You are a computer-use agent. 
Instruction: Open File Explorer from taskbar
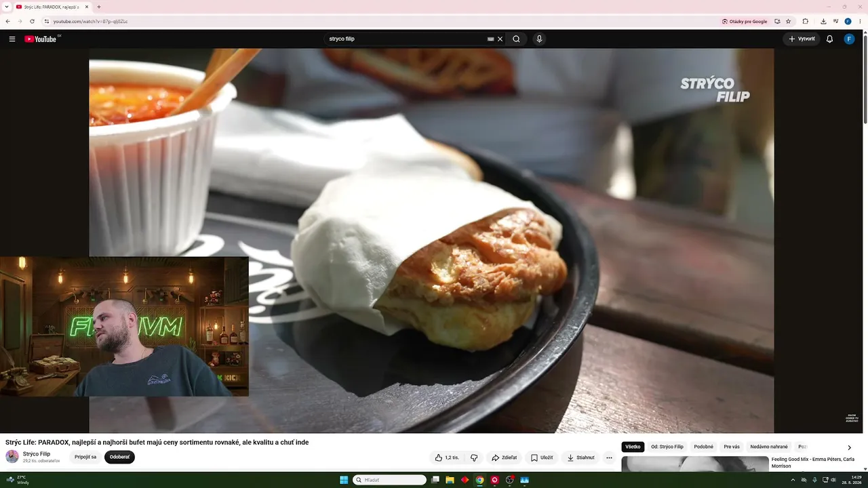tap(450, 480)
